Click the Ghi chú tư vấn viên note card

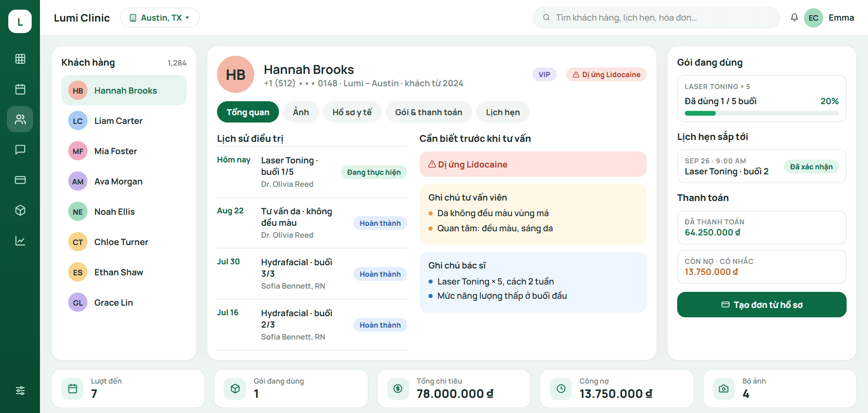[533, 214]
